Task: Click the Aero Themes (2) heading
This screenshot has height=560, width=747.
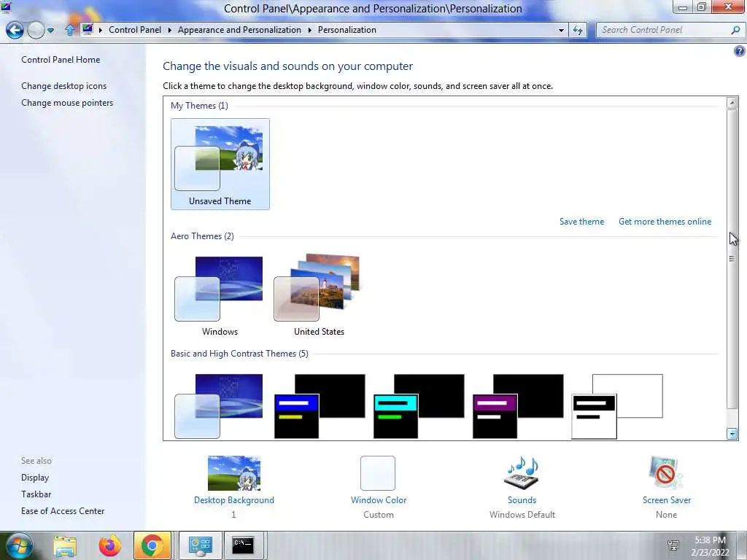Action: [x=202, y=236]
